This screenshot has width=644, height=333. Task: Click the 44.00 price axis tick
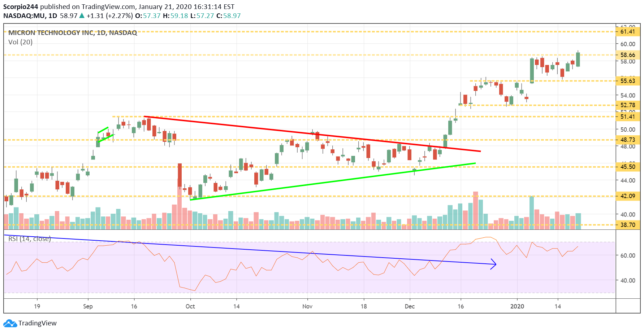pyautogui.click(x=628, y=180)
